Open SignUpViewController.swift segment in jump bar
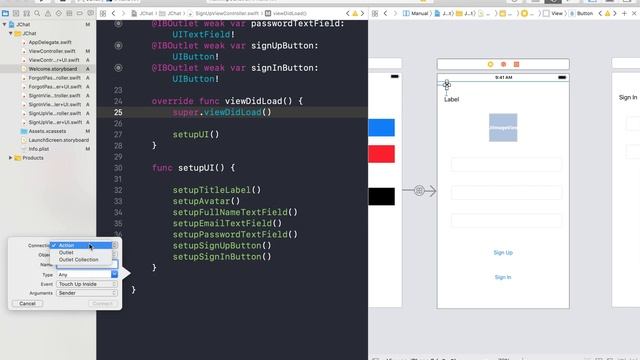The image size is (640, 360). tap(223, 13)
